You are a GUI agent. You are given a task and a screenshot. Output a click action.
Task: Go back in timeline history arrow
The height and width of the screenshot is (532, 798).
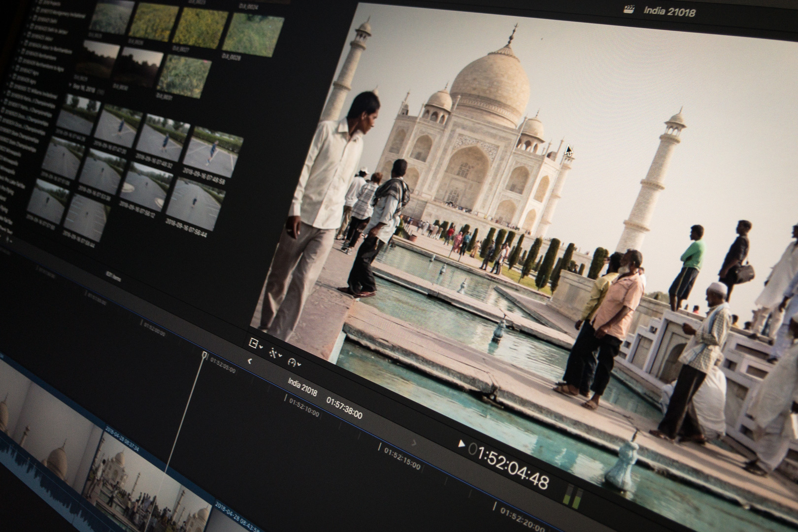coord(250,361)
